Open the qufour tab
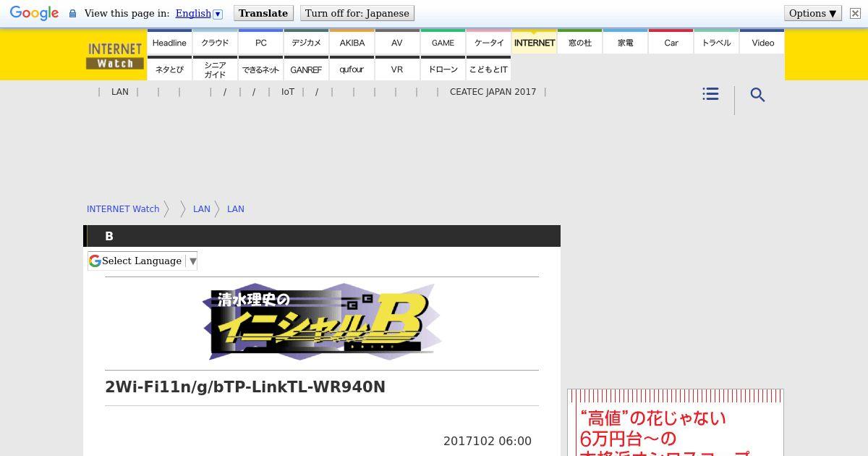The height and width of the screenshot is (456, 868). click(x=352, y=69)
